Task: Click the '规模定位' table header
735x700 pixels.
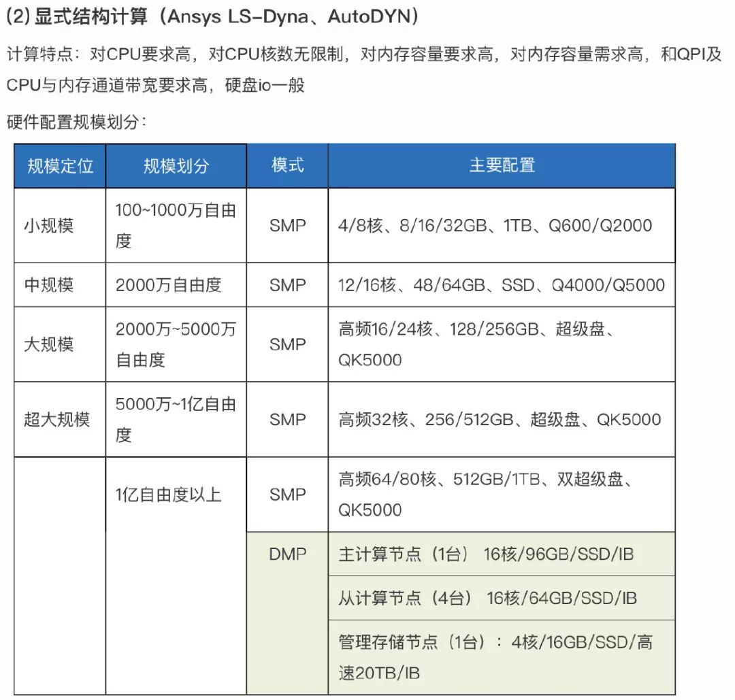Action: (60, 166)
